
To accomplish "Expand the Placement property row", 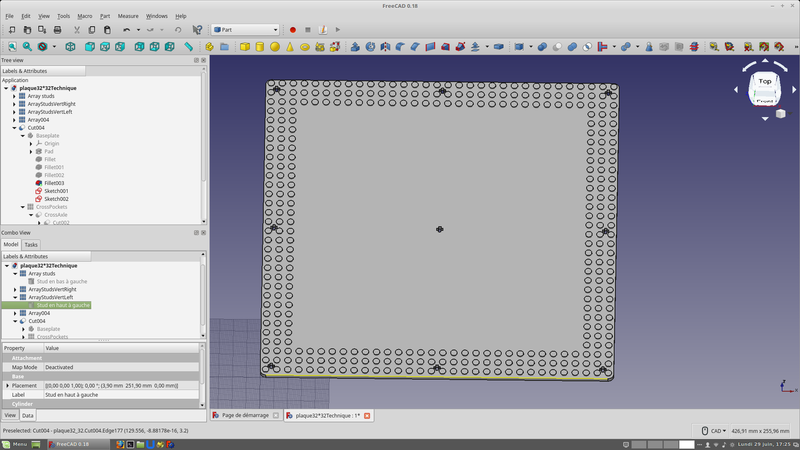I will 7,385.
